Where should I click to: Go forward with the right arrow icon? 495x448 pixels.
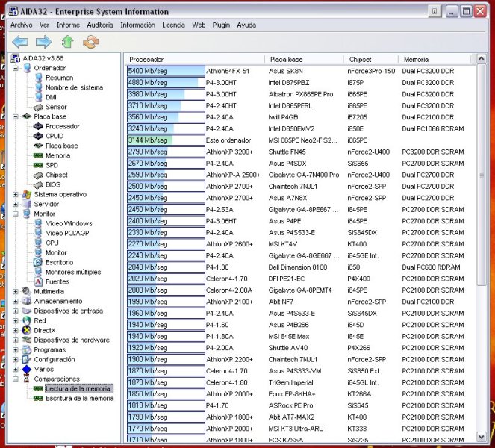(x=43, y=42)
